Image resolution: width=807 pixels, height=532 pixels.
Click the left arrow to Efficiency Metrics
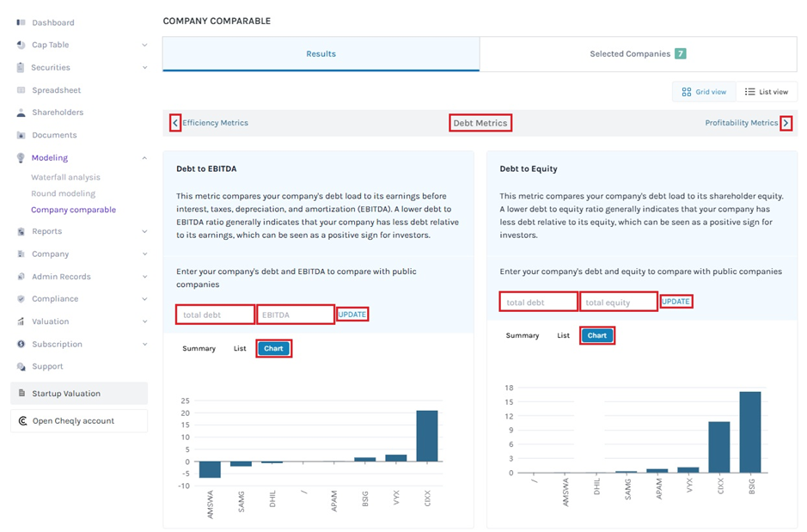coord(175,123)
